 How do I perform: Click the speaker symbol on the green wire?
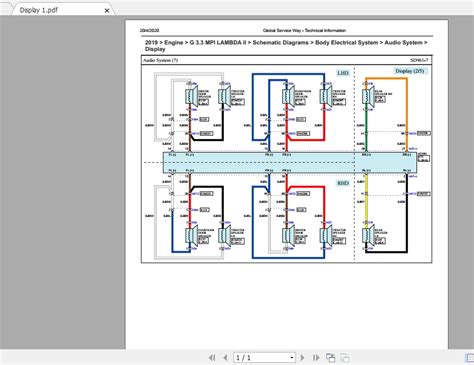368,97
